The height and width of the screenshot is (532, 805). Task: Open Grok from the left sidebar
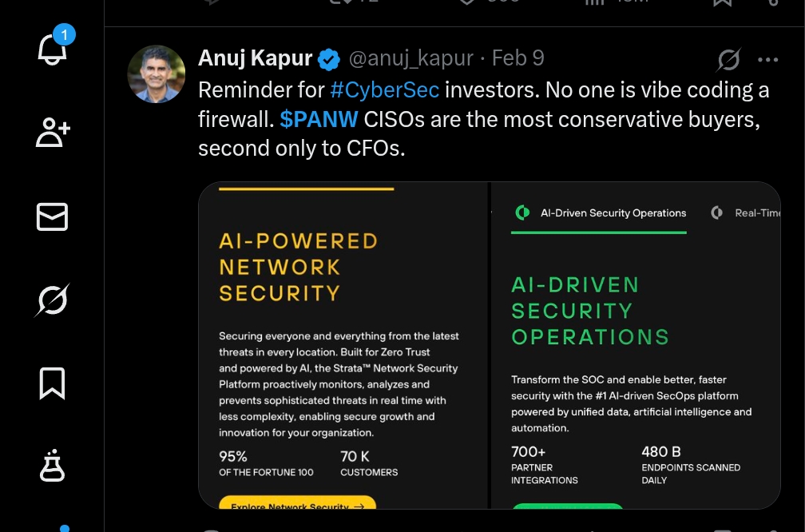[x=53, y=300]
